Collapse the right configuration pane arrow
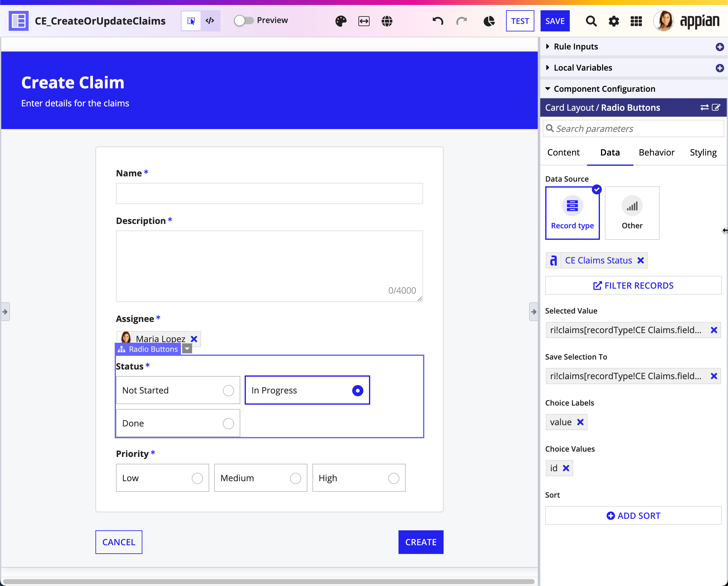 [x=533, y=312]
